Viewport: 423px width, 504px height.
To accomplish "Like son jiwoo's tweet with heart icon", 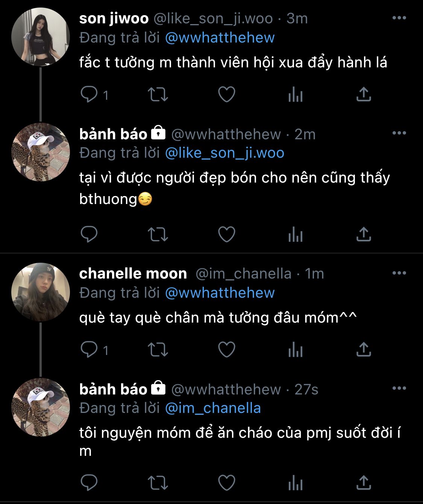I will [x=227, y=94].
